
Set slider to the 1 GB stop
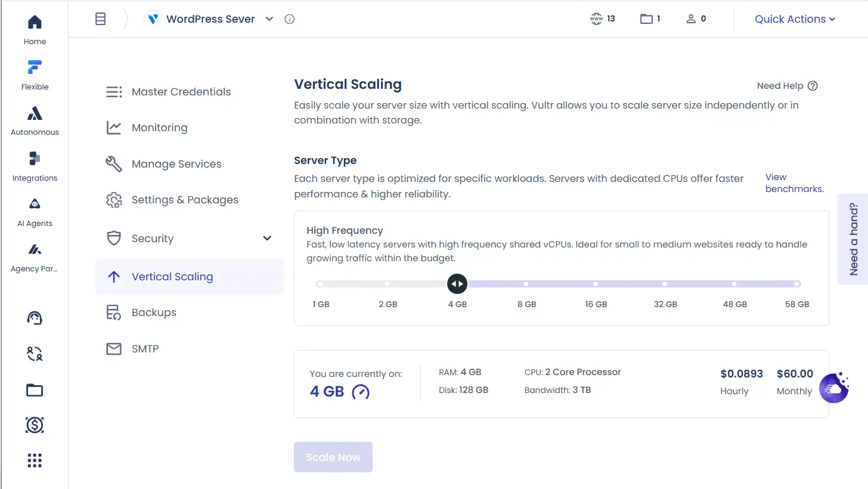tap(320, 284)
